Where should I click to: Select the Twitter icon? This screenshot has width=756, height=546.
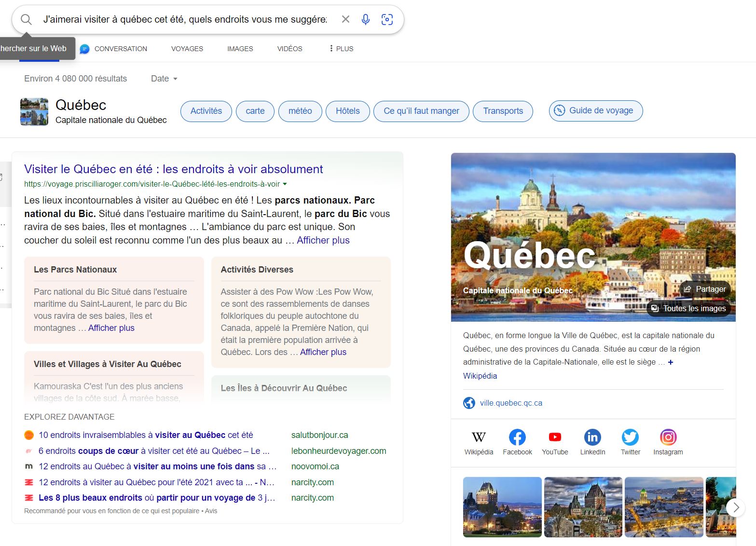coord(630,437)
